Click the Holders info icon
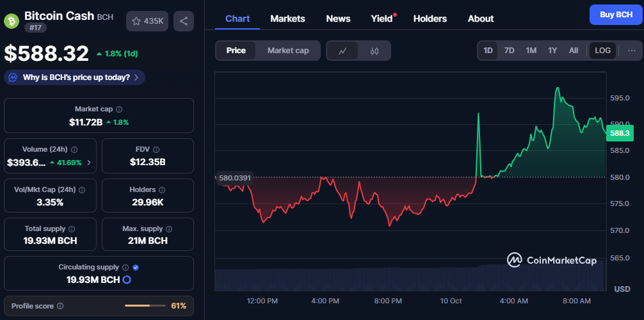Viewport: 644px width, 320px height. click(162, 190)
